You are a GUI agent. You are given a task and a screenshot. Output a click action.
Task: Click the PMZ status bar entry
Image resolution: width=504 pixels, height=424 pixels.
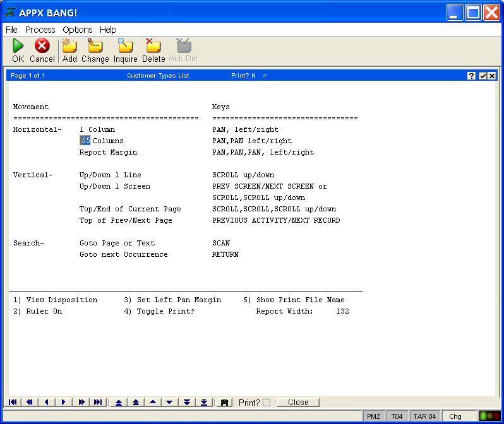373,416
